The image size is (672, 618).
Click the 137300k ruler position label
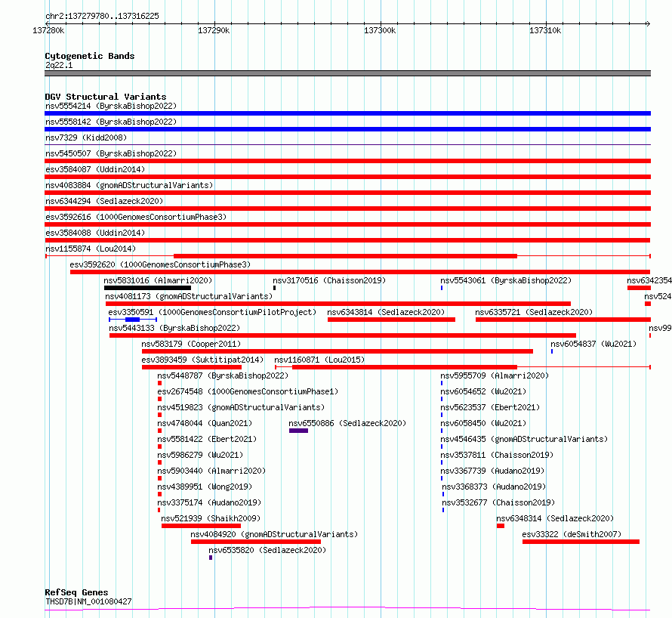[380, 30]
